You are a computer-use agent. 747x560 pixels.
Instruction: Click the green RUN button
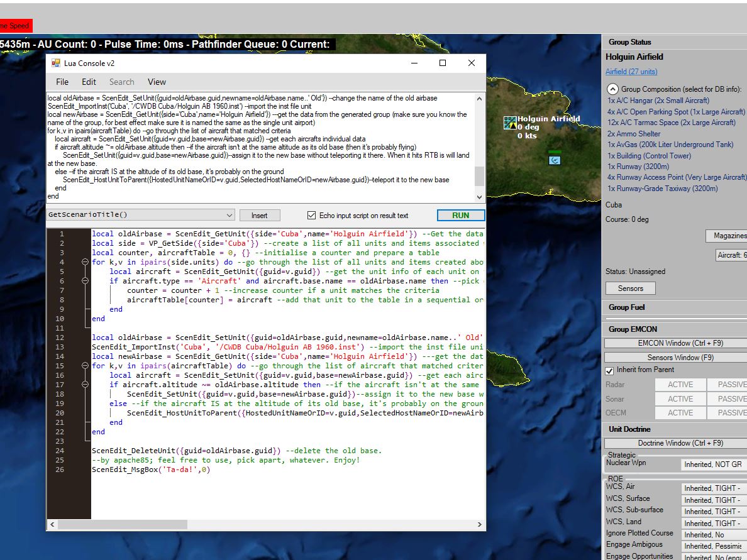(461, 215)
